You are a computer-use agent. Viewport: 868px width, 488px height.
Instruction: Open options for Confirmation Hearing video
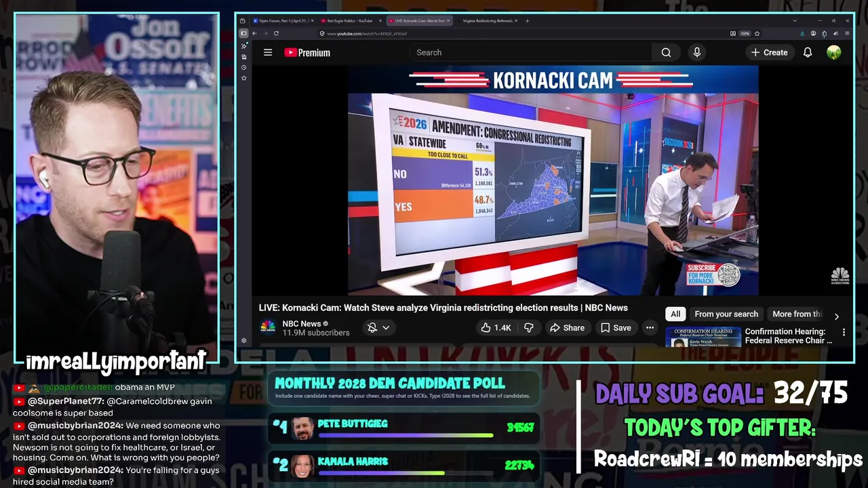(x=844, y=332)
